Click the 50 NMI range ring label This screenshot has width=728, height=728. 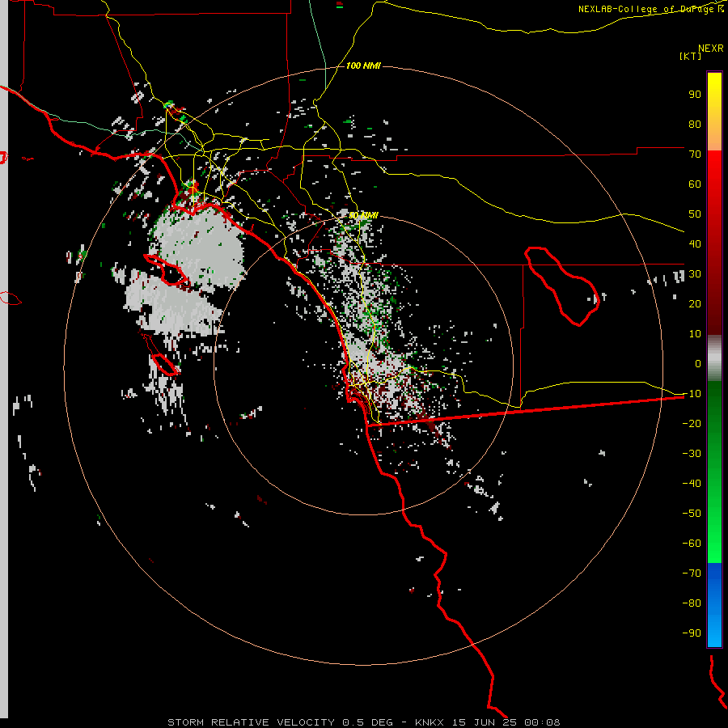coord(363,215)
